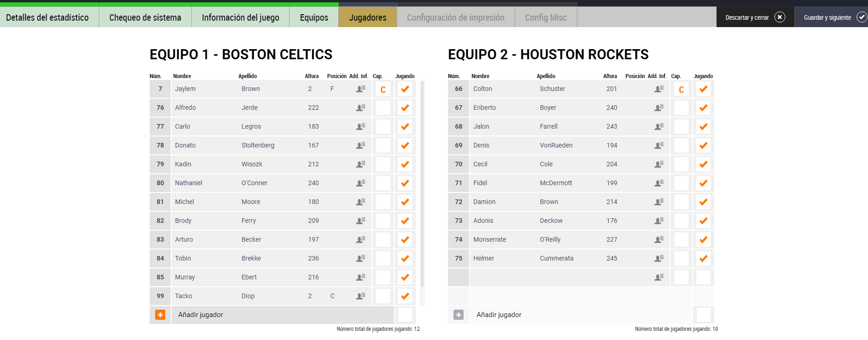Viewport: 868px width, 340px height.
Task: Open additional info icon for Arturo Becker
Action: (x=361, y=239)
